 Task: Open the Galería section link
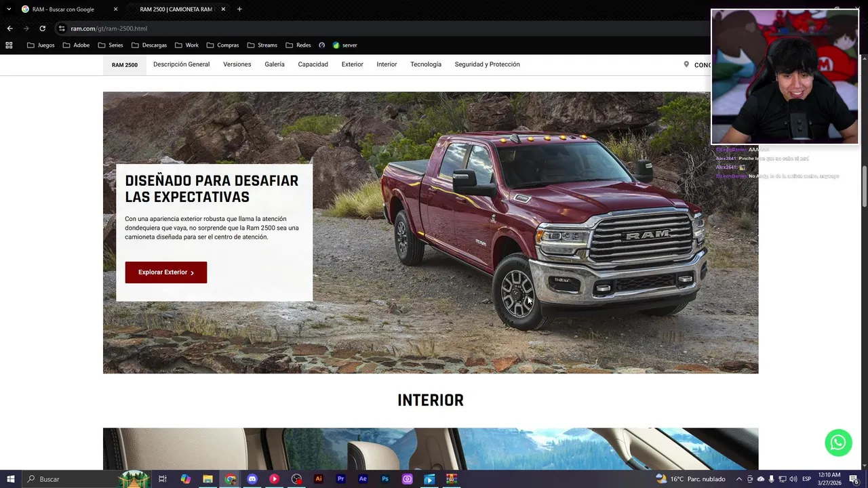275,64
